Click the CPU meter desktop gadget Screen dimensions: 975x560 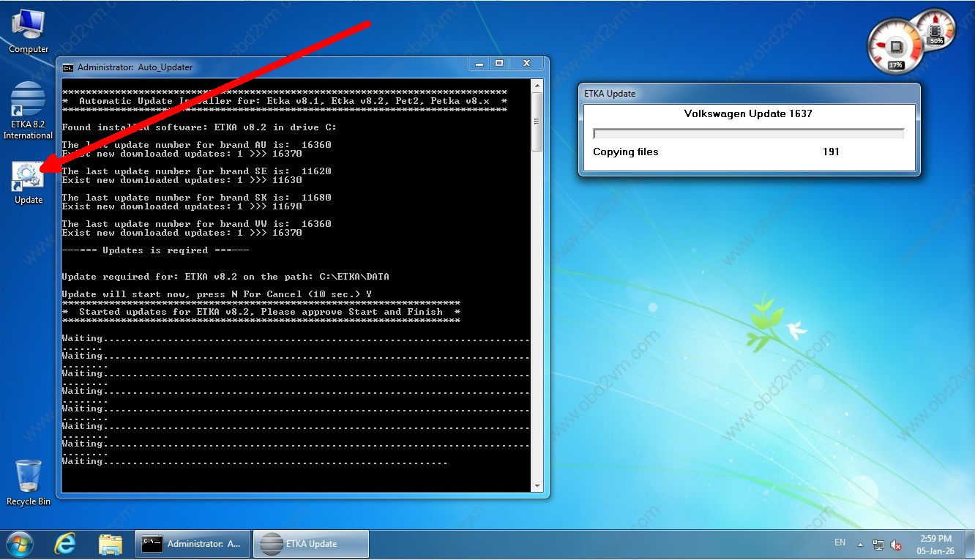pyautogui.click(x=895, y=49)
